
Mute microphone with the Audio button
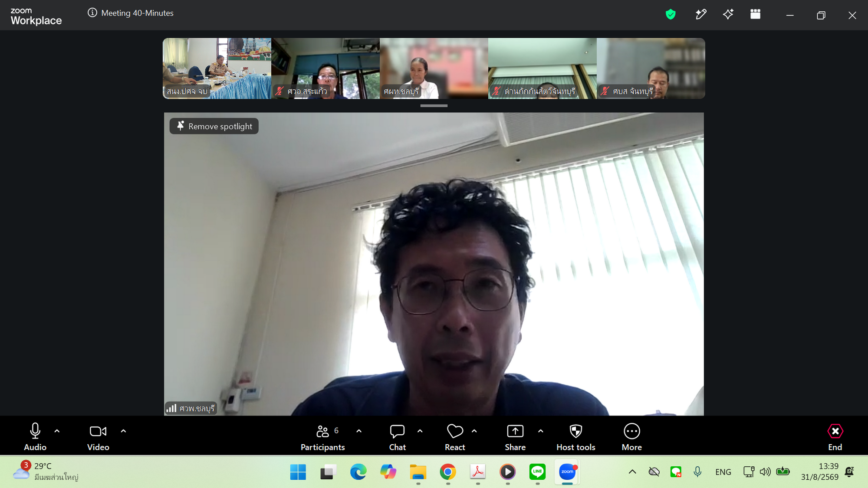point(35,437)
